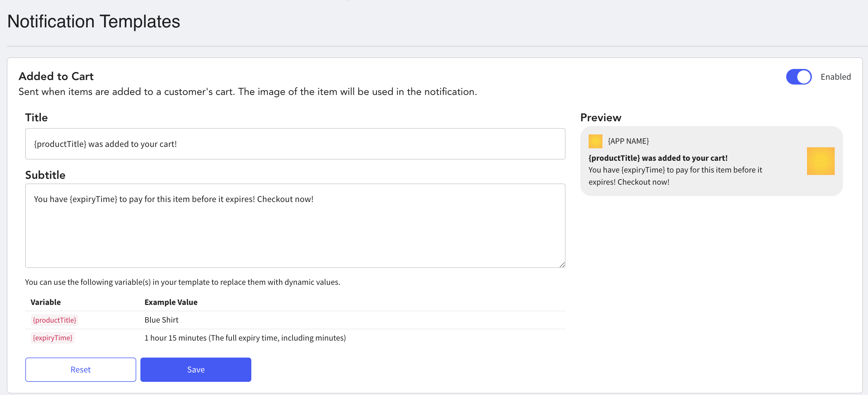Screen dimensions: 868x395
Task: Disable the Added to Cart toggle
Action: point(798,77)
